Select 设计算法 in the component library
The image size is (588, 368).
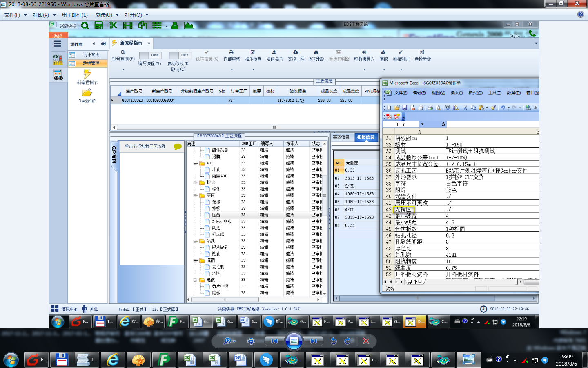click(x=87, y=55)
